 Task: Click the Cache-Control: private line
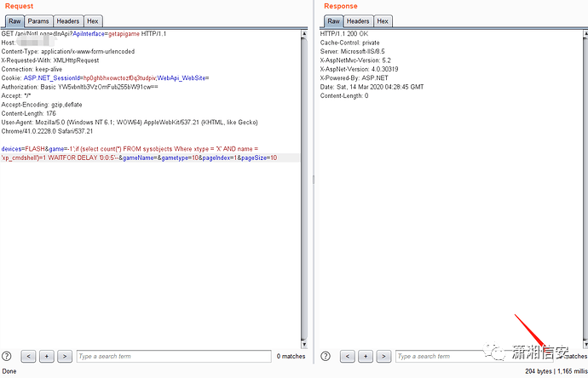click(349, 43)
